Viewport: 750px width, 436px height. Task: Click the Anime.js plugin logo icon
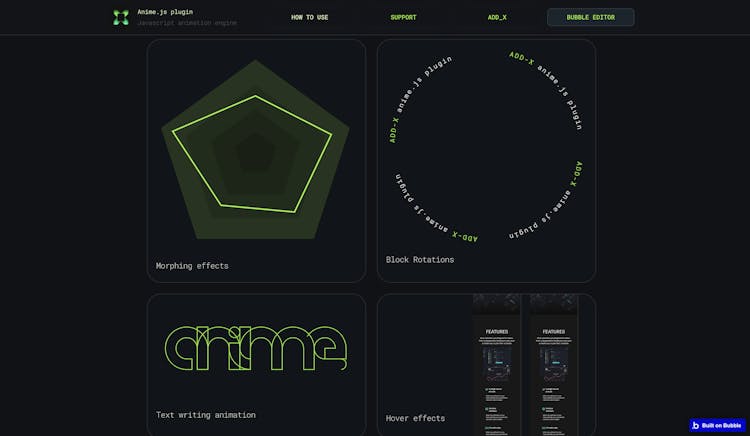click(121, 17)
